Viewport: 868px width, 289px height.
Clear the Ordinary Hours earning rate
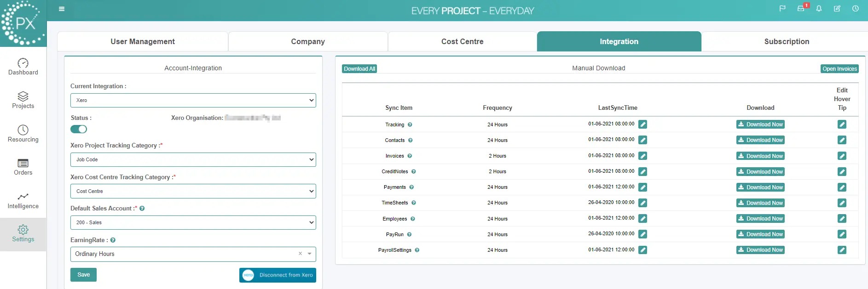click(x=300, y=254)
